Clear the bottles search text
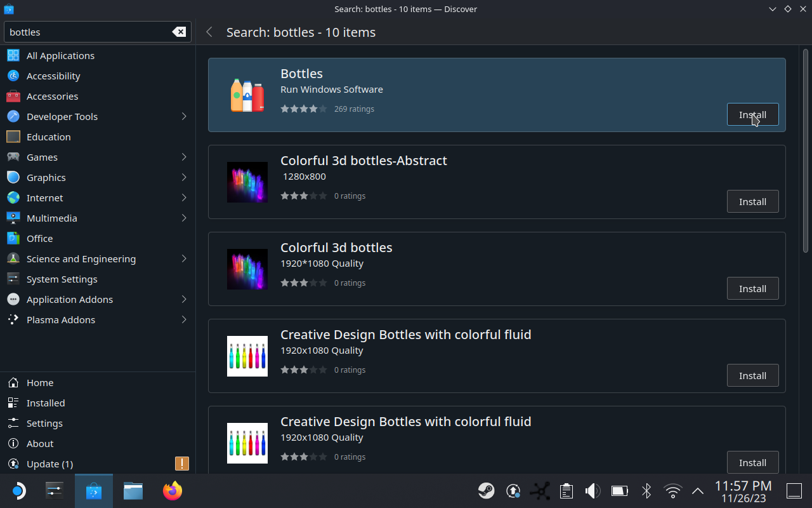812x508 pixels. 179,32
